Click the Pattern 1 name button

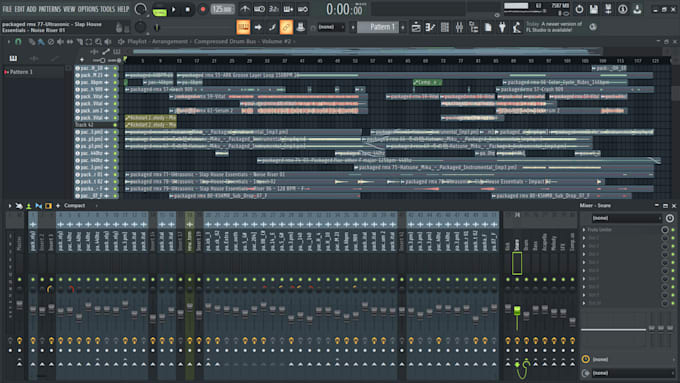379,27
